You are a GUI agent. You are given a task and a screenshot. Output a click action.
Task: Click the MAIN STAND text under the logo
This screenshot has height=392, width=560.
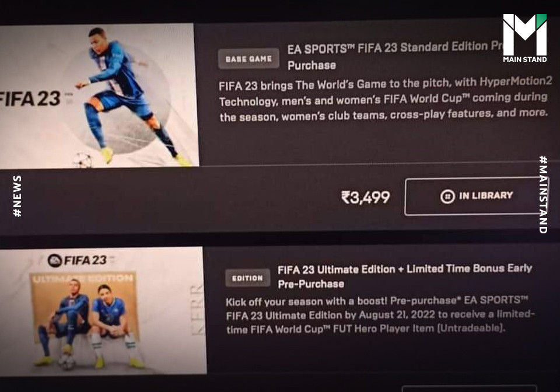(x=524, y=60)
